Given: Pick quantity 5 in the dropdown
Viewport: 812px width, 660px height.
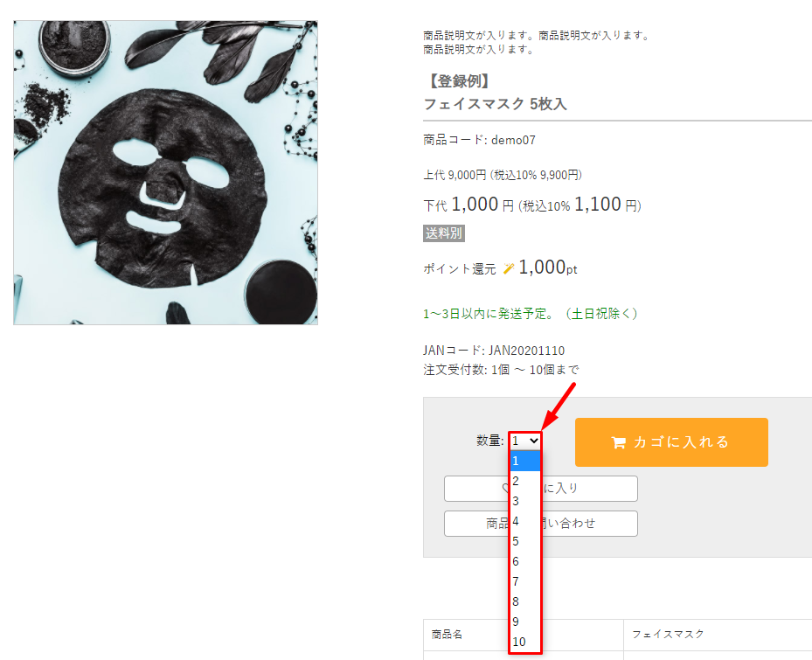Looking at the screenshot, I should (525, 541).
